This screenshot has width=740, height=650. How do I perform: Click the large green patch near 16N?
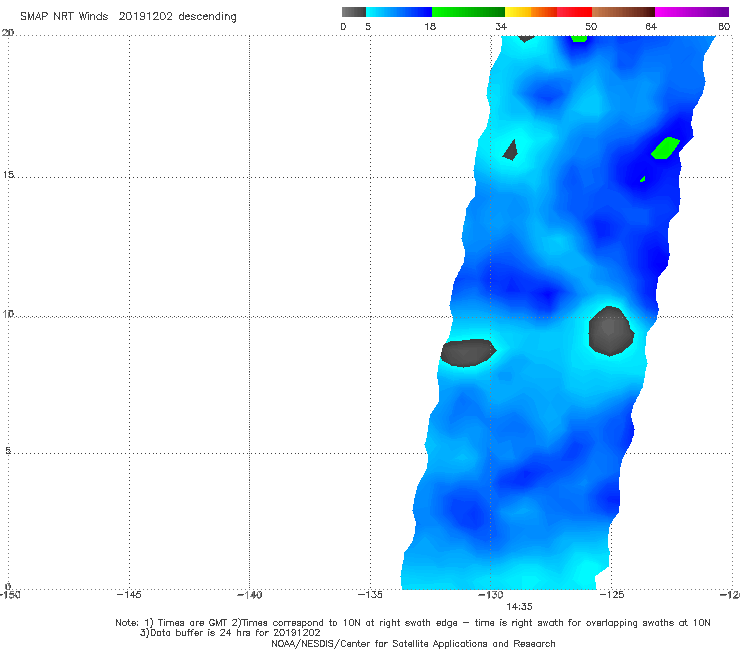pyautogui.click(x=665, y=148)
